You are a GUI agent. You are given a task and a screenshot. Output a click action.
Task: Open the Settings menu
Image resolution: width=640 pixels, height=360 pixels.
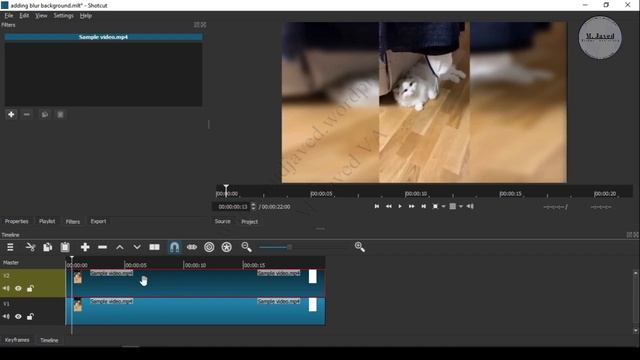pos(63,16)
